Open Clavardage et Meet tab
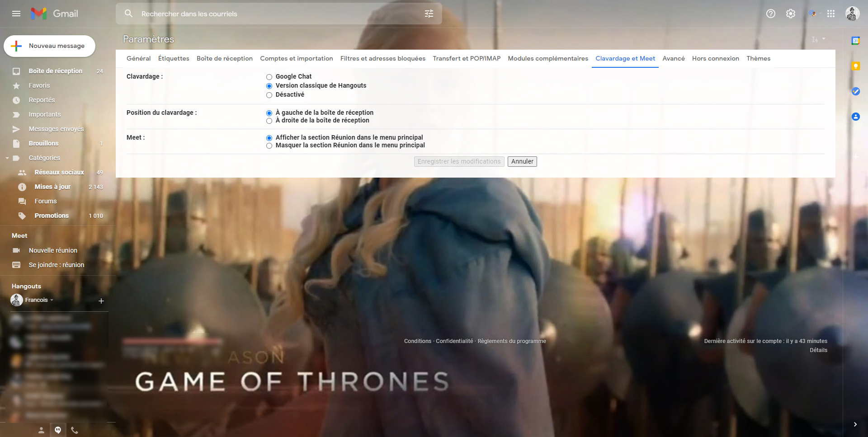This screenshot has height=437, width=868. (x=625, y=59)
